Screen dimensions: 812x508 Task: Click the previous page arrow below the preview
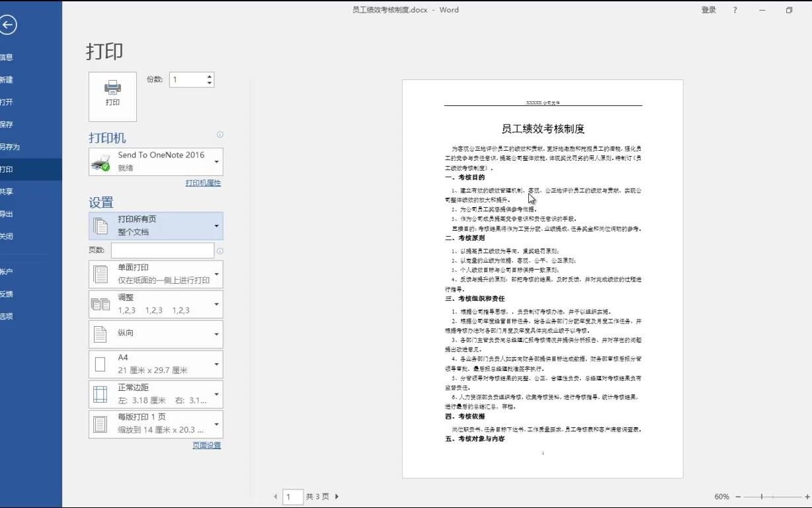pyautogui.click(x=276, y=496)
